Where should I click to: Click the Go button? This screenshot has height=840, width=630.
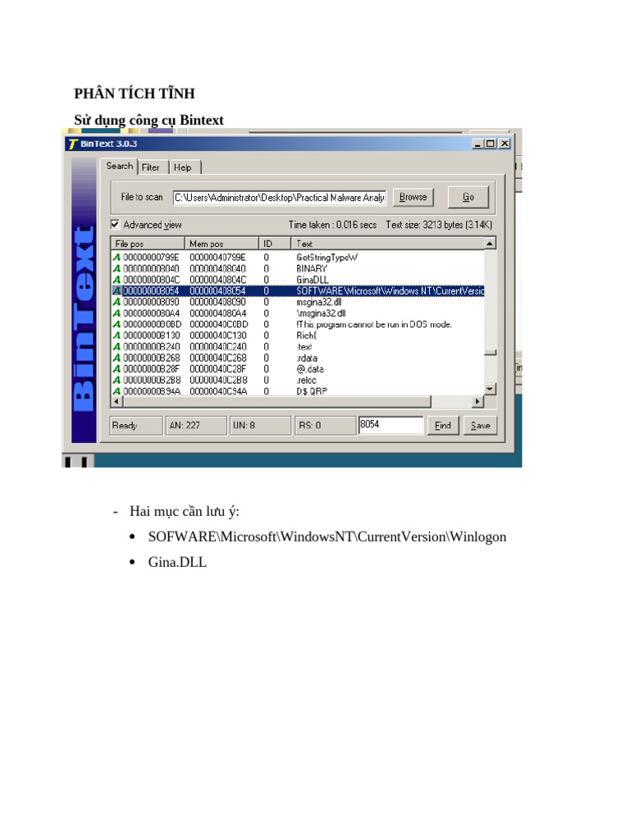pos(468,197)
